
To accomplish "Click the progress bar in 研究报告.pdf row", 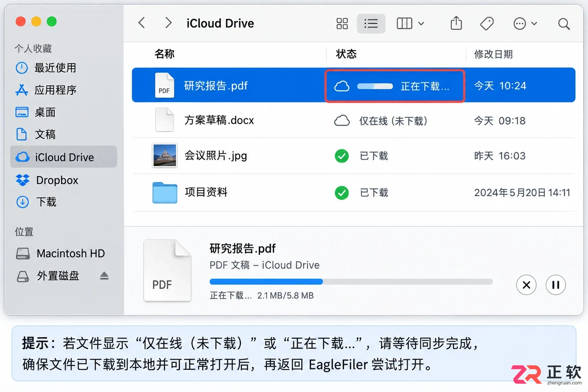I will tap(375, 86).
